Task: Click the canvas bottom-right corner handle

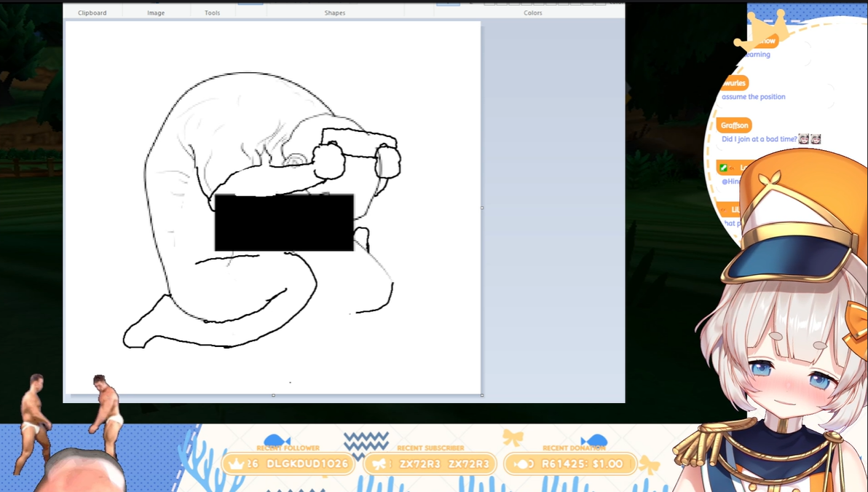Action: 482,395
